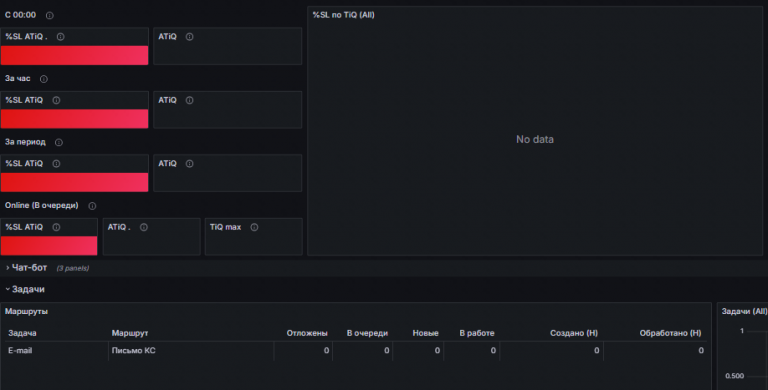The width and height of the screenshot is (768, 390).
Task: Click info icon of ATiQ panel under Online
Action: point(144,227)
